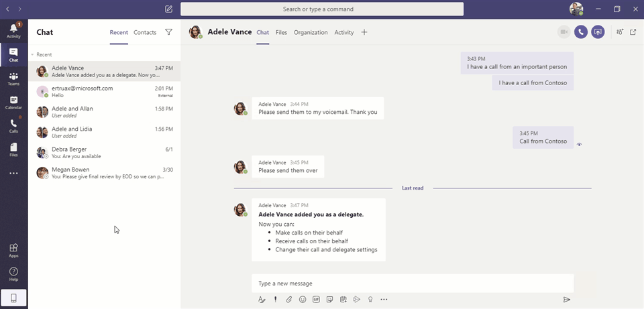Open more messaging extensions ellipsis
The width and height of the screenshot is (644, 309).
tap(384, 300)
